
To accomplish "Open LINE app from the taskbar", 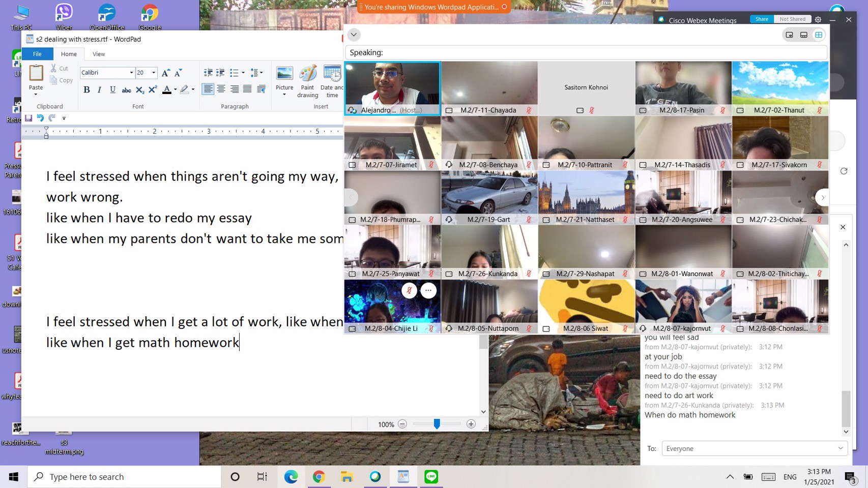I will (431, 477).
